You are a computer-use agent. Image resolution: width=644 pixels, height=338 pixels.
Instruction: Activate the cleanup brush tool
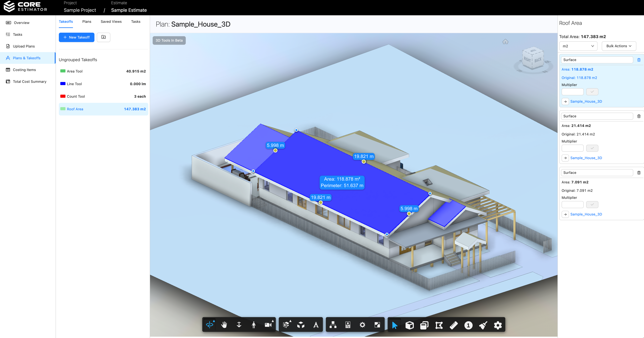tap(483, 325)
